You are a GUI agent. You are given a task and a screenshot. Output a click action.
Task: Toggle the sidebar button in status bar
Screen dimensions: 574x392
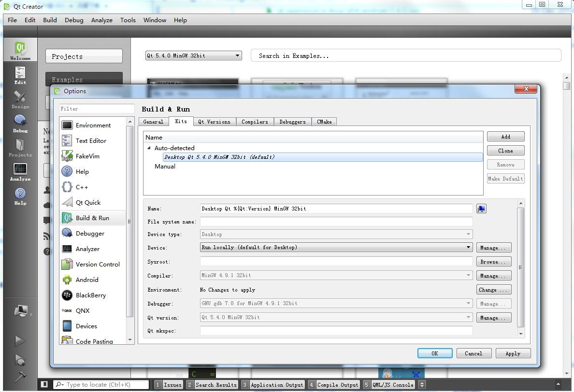point(44,384)
